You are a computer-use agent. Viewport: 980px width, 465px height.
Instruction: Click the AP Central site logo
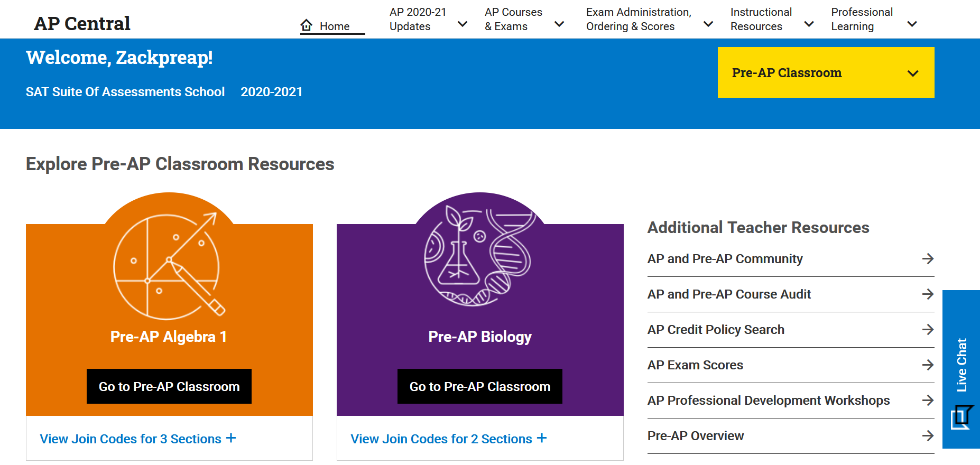tap(82, 23)
